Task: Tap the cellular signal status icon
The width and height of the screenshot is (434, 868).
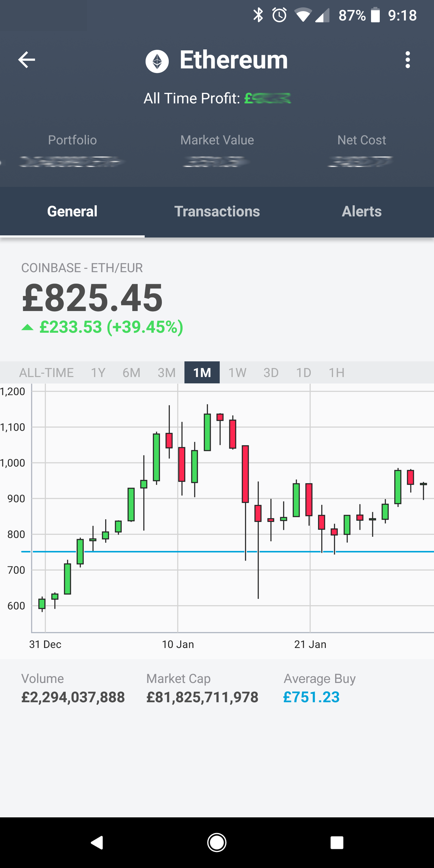Action: [x=322, y=15]
